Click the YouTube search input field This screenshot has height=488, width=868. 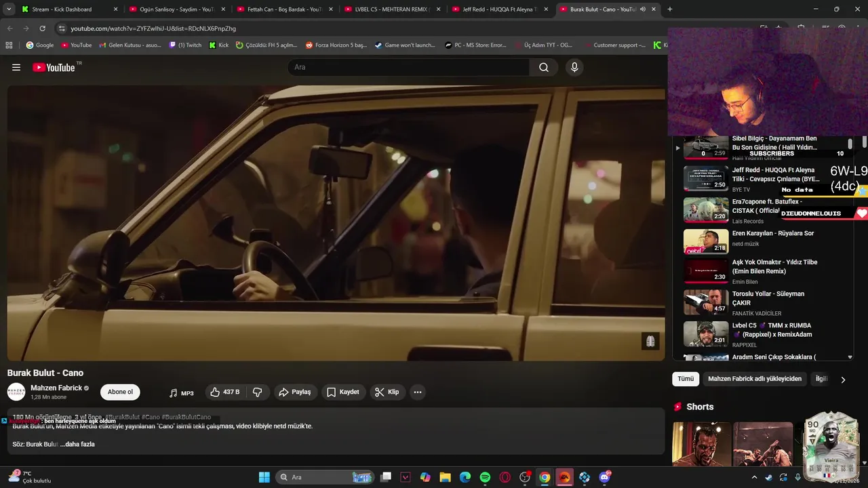coord(408,67)
